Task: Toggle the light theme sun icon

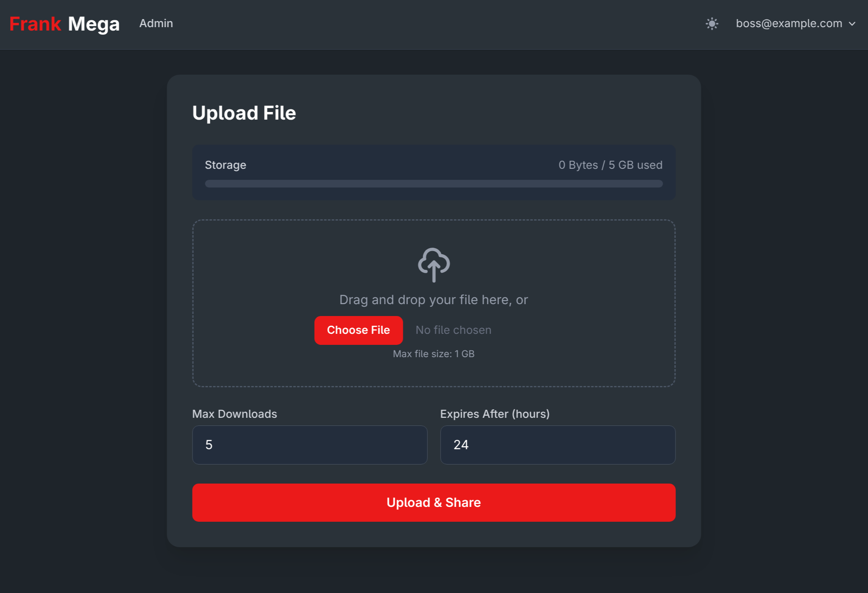Action: click(x=712, y=24)
